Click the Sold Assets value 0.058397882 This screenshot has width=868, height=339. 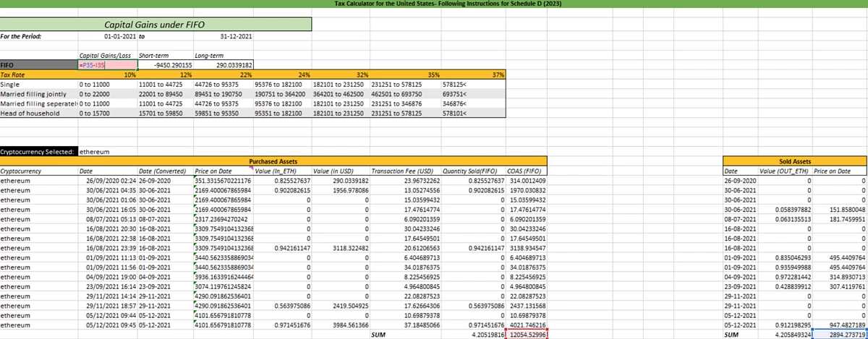[784, 209]
